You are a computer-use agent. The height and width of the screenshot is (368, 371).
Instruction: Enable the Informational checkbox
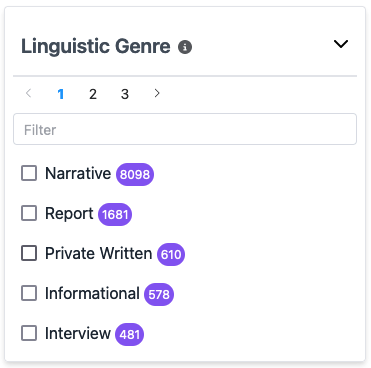[x=29, y=293]
